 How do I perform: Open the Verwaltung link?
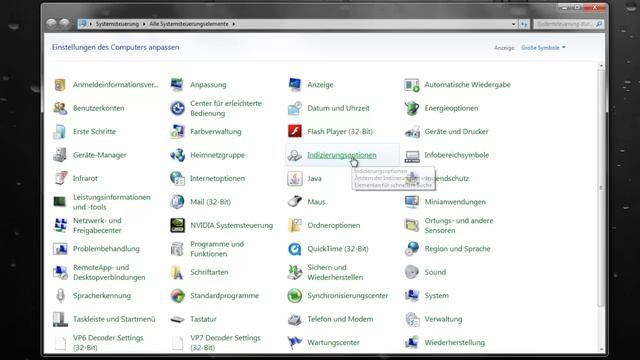[x=443, y=319]
